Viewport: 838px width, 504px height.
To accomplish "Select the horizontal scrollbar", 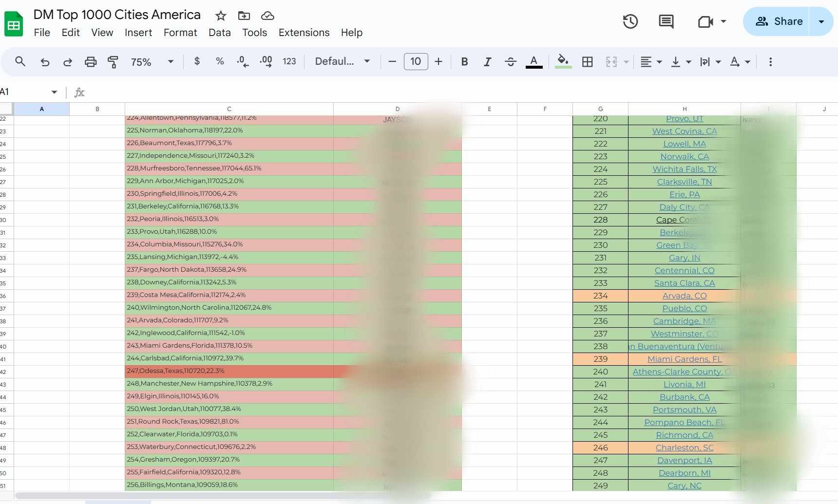I will 223,496.
